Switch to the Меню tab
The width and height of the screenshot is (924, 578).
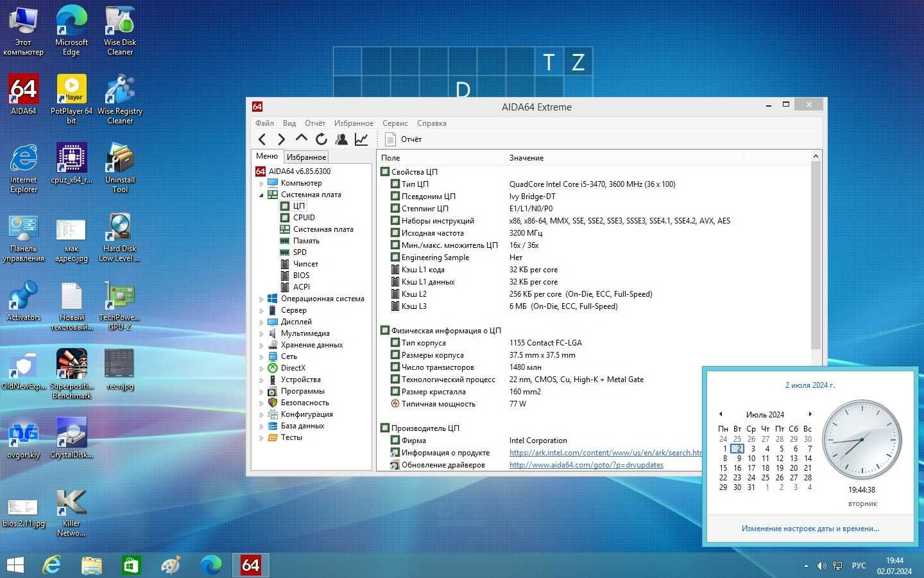[267, 156]
